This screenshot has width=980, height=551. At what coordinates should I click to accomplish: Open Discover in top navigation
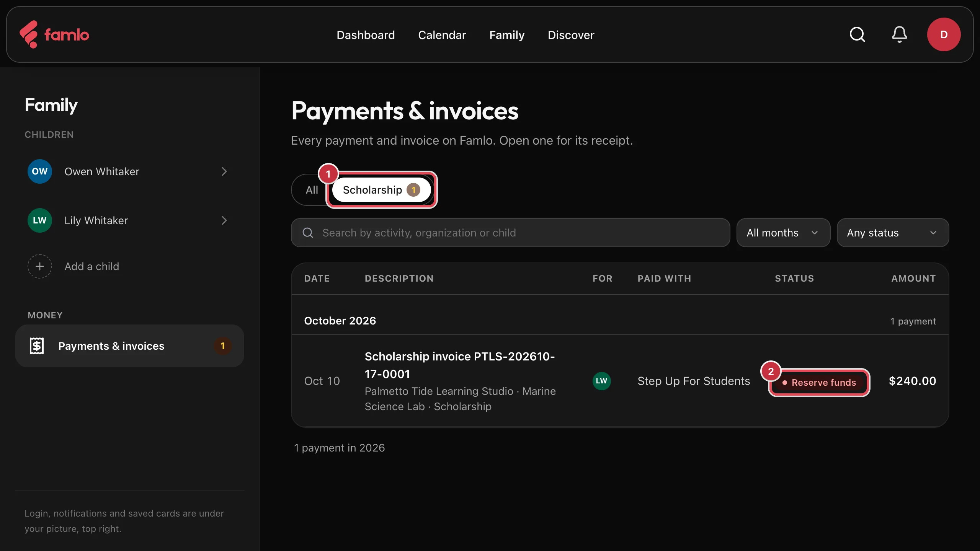coord(571,35)
